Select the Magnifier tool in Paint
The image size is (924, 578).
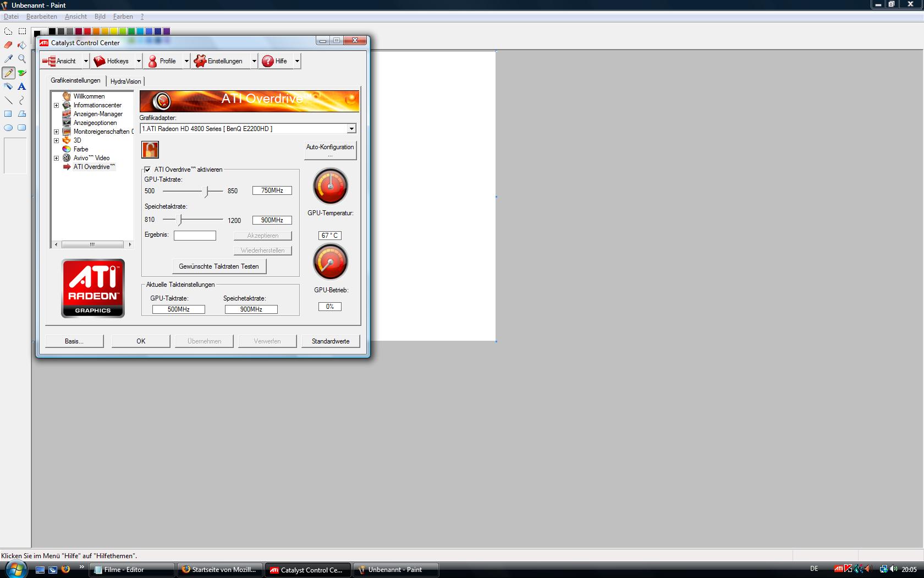[x=22, y=59]
